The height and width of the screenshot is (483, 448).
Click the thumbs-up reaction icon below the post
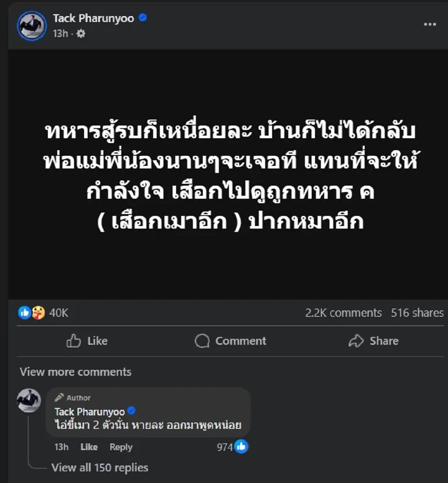pyautogui.click(x=25, y=313)
